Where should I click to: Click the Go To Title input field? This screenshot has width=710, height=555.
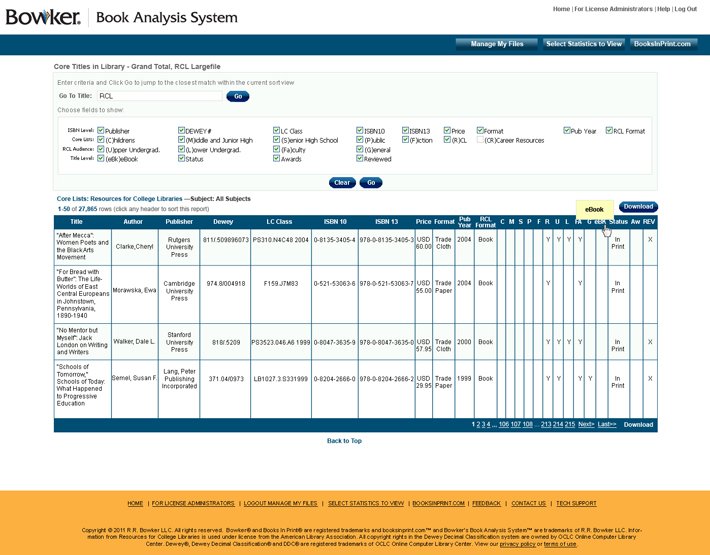159,96
